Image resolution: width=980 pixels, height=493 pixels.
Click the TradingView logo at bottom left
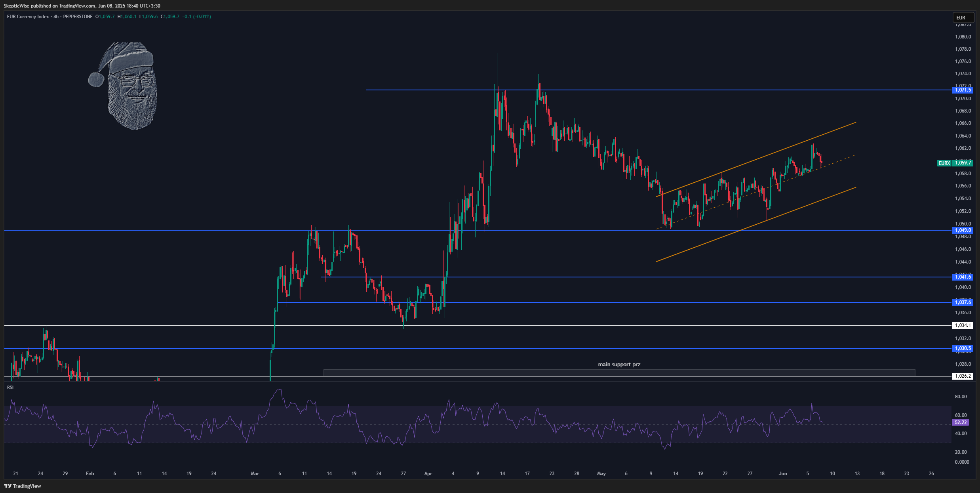(23, 486)
